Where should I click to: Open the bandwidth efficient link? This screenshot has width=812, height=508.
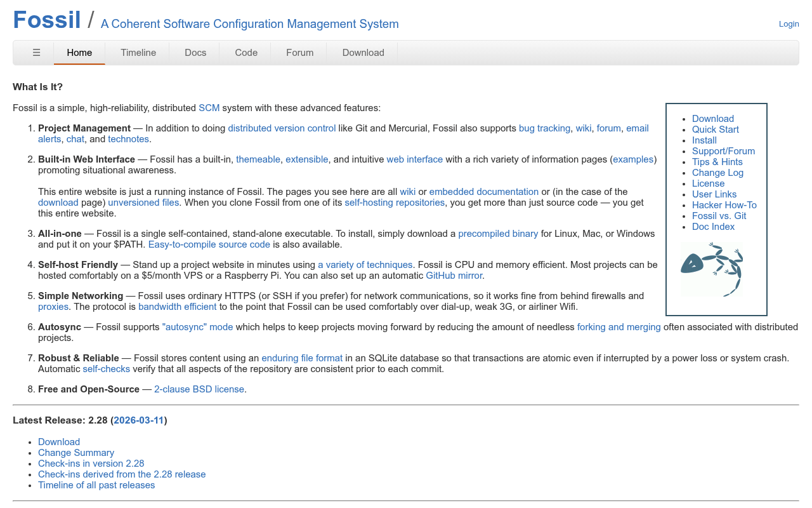point(178,307)
